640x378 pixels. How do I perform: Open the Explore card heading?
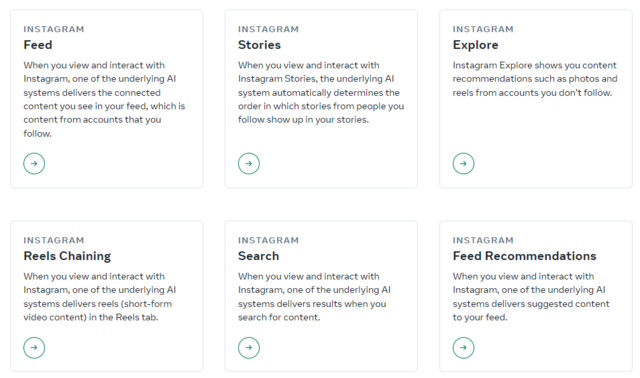(x=476, y=45)
